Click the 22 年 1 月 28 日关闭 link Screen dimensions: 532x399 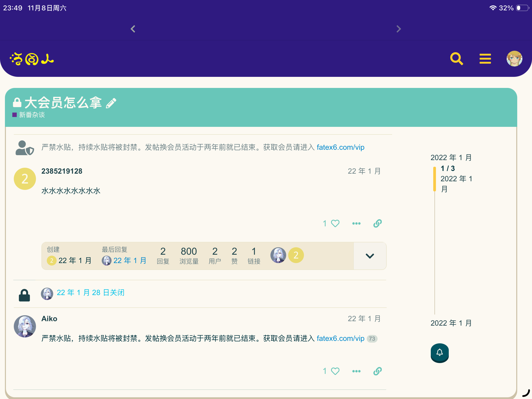(x=91, y=293)
